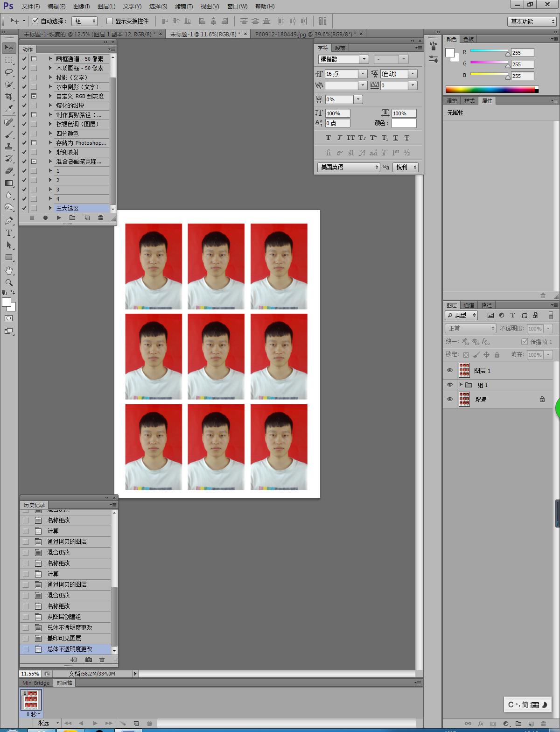Enable the 显示变换控件 checkbox
The width and height of the screenshot is (560, 732).
click(x=110, y=21)
